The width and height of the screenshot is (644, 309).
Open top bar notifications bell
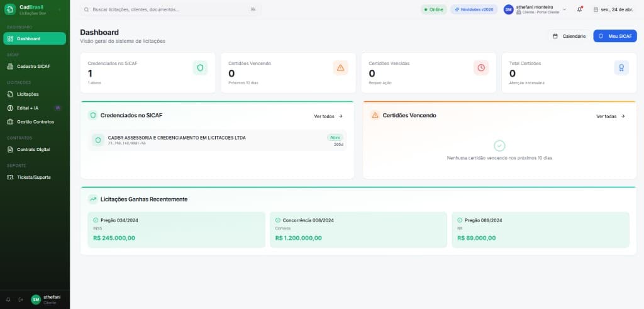click(x=579, y=9)
